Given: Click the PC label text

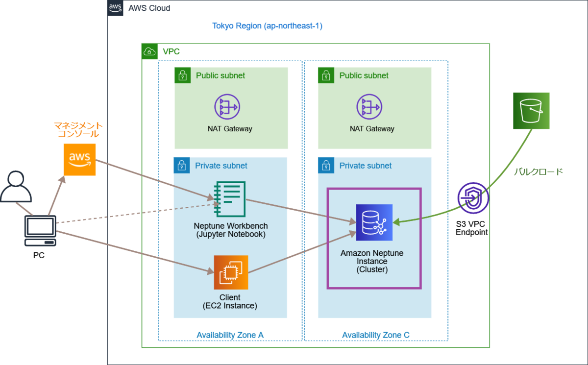Looking at the screenshot, I should point(39,255).
